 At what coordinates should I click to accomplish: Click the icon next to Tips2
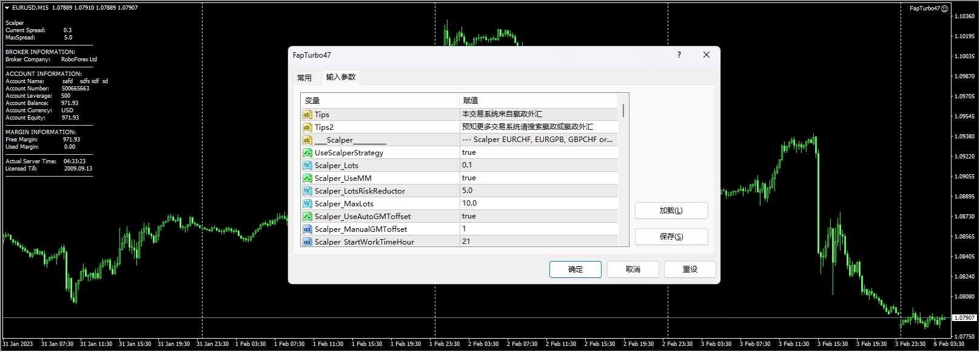click(307, 127)
